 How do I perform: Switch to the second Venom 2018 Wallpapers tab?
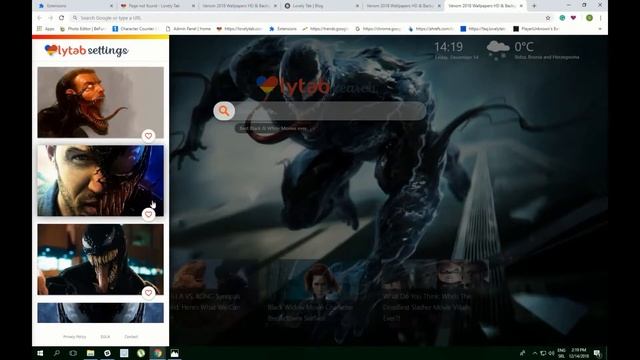[x=400, y=6]
